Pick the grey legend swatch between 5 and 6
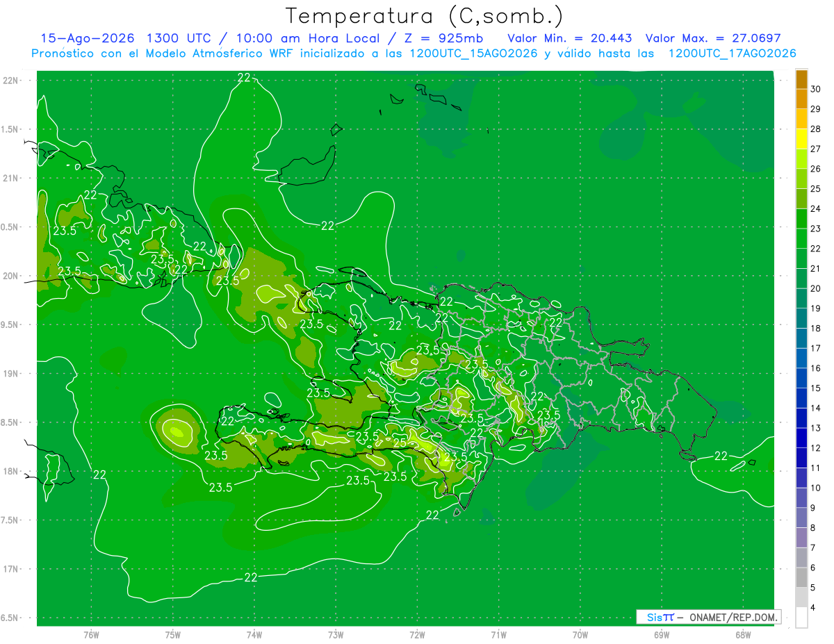 [802, 577]
